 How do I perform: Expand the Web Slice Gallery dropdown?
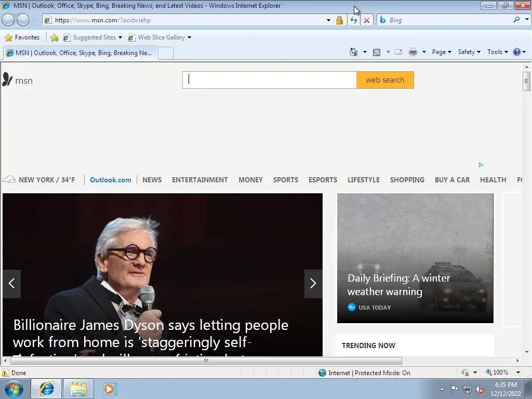click(189, 37)
